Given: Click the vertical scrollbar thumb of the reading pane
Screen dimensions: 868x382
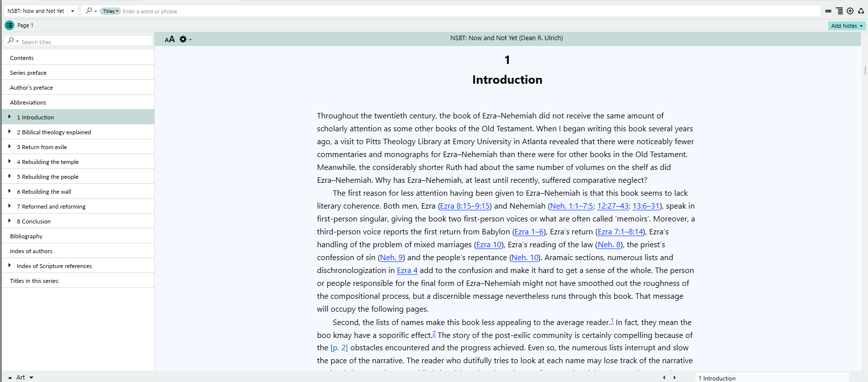Looking at the screenshot, I should [x=865, y=70].
